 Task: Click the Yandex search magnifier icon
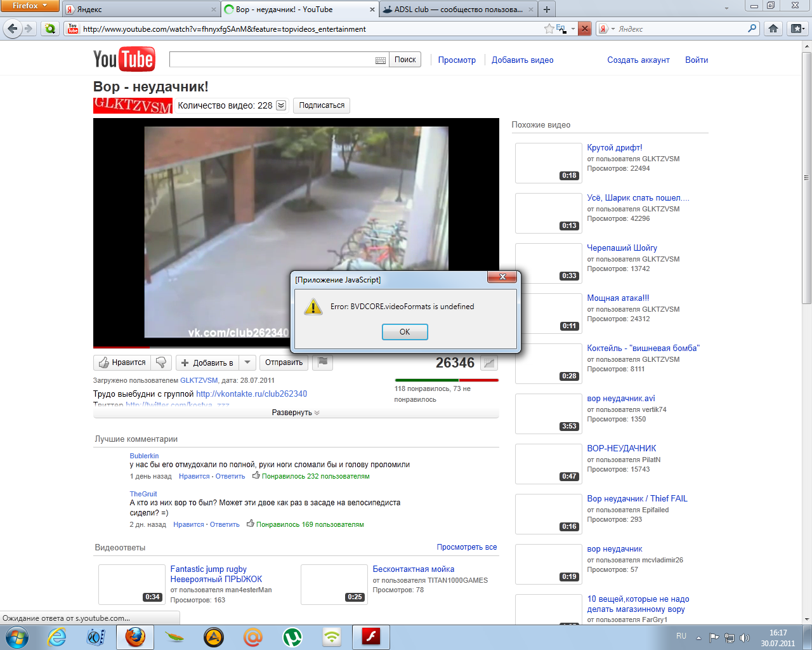coord(752,29)
